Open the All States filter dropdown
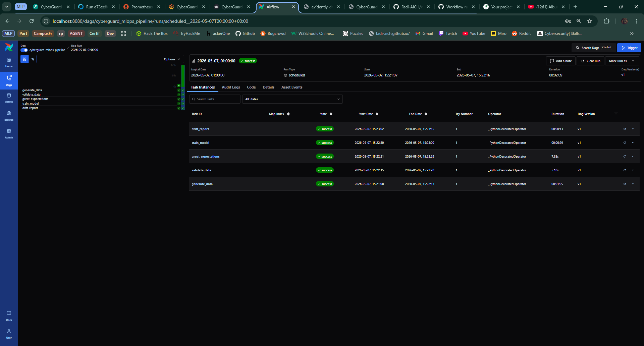Screen dimensions: 644x346 click(292, 99)
